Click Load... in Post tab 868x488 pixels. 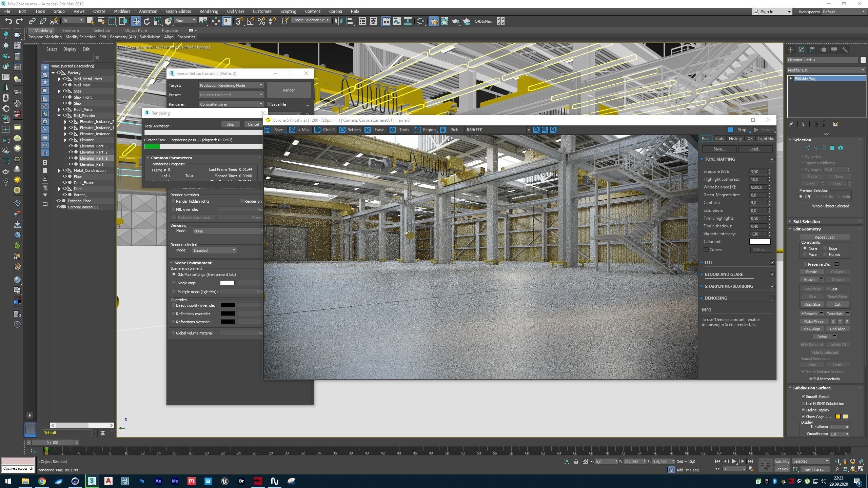click(x=755, y=149)
